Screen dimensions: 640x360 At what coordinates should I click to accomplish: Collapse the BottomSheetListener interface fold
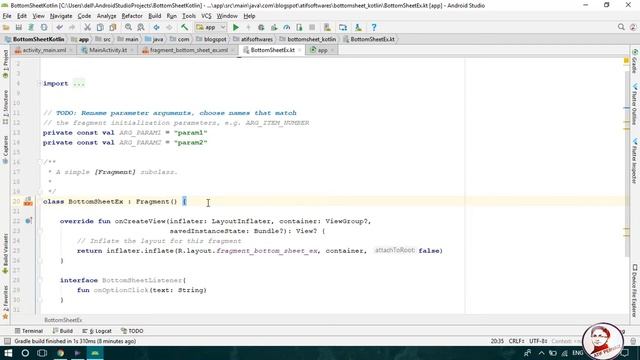coord(40,280)
